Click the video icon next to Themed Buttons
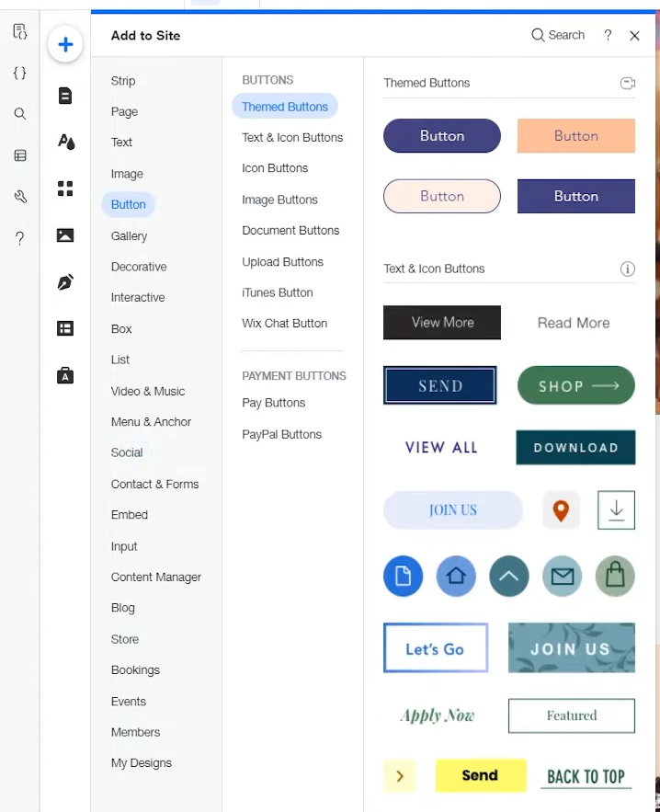This screenshot has height=812, width=660. (628, 83)
